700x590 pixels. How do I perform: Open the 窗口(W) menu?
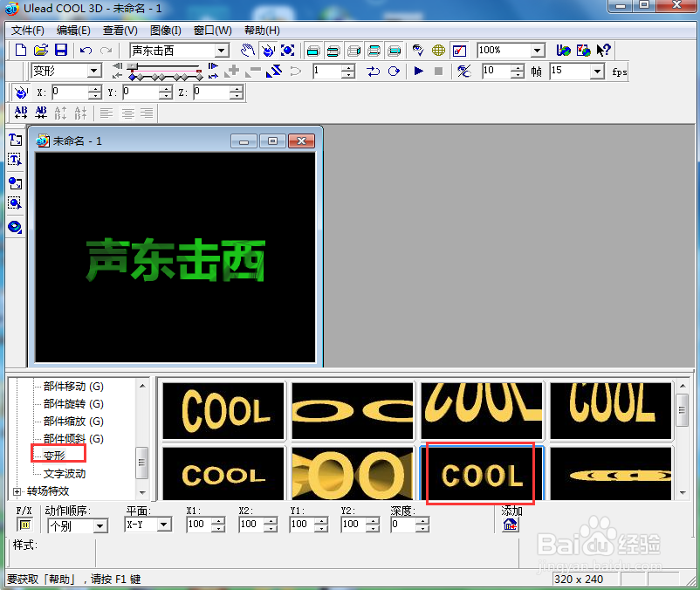212,31
